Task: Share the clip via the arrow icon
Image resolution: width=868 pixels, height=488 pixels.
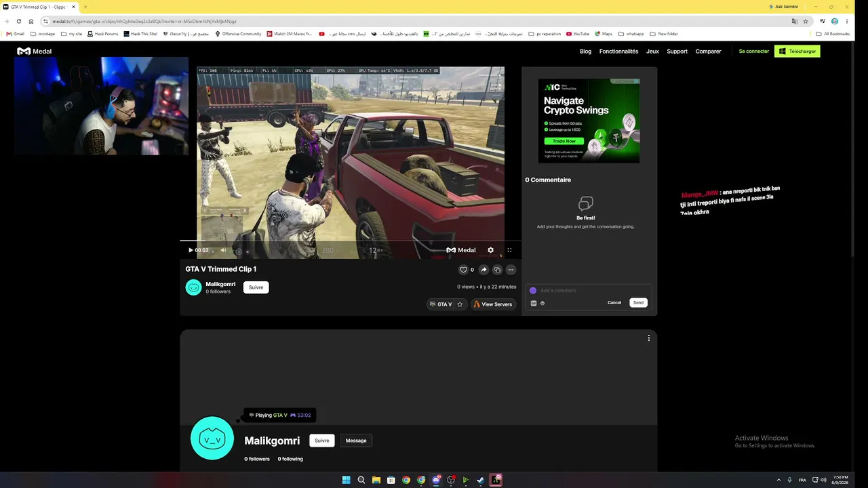Action: click(484, 270)
